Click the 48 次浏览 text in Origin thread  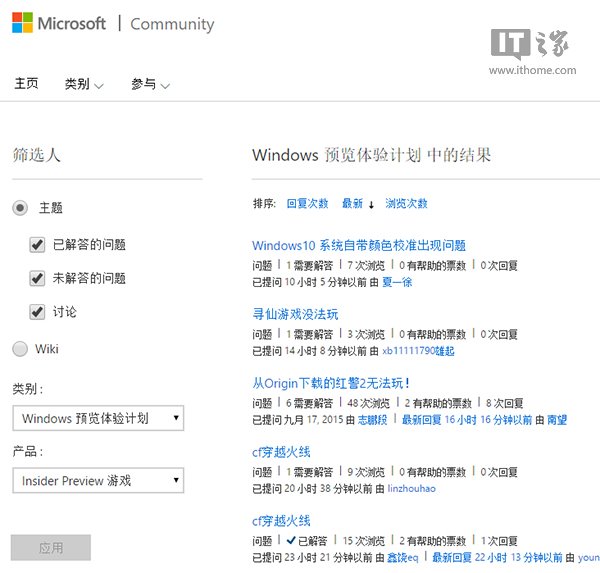[x=368, y=403]
